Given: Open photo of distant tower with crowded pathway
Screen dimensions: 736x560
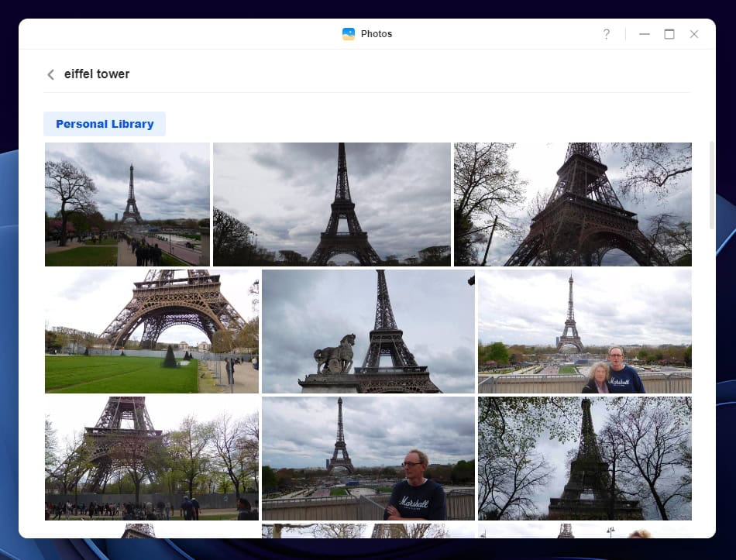Looking at the screenshot, I should pyautogui.click(x=127, y=204).
